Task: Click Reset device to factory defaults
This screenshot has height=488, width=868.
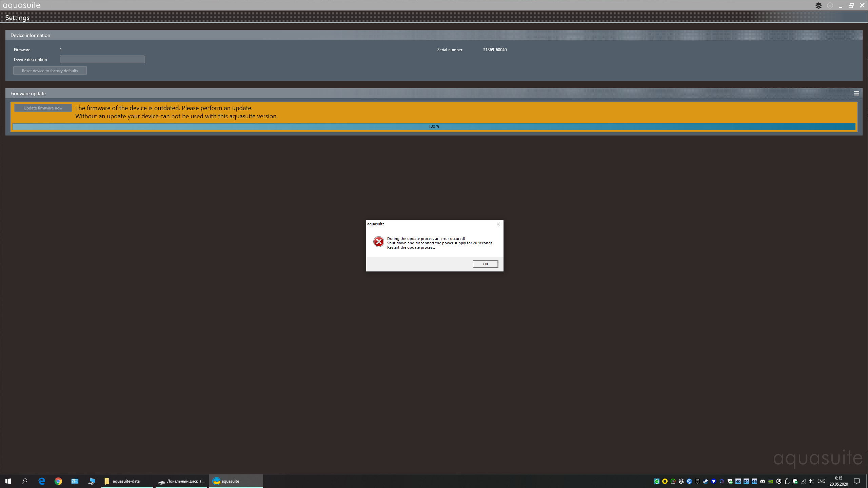Action: (50, 70)
